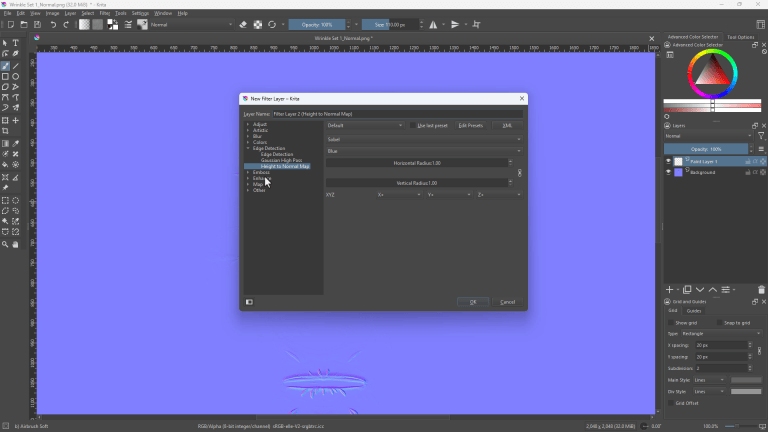
Task: Open the Filter menu
Action: point(105,13)
